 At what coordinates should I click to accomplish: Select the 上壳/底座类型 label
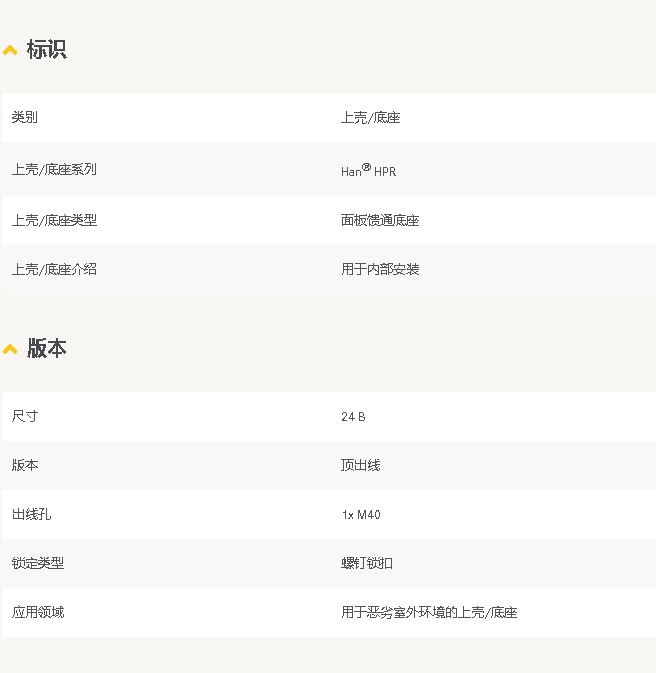(54, 220)
